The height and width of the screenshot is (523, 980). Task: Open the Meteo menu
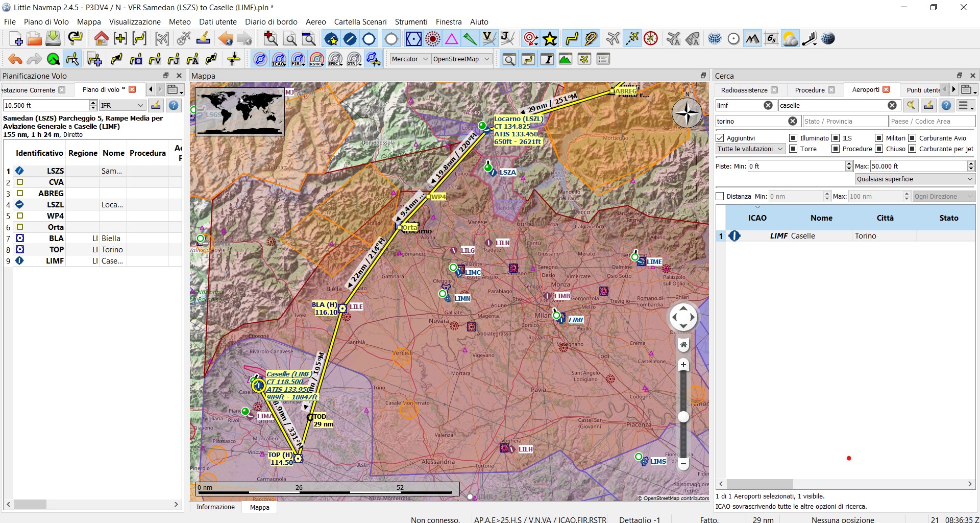tap(179, 22)
